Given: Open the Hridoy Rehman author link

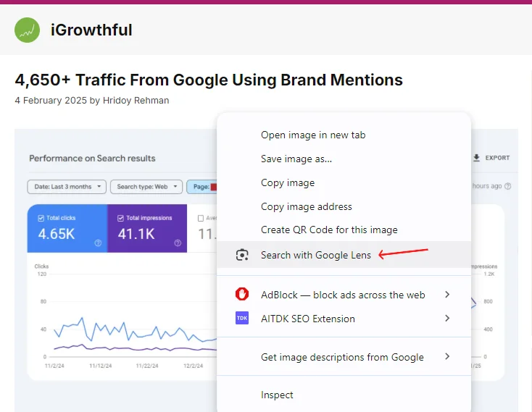Looking at the screenshot, I should click(x=136, y=101).
